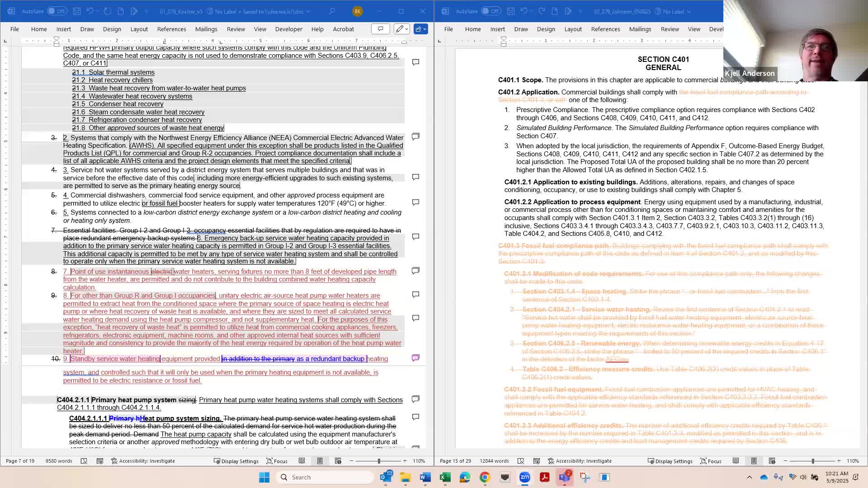The width and height of the screenshot is (868, 488).
Task: Save the 01_279_Kocher_v5 document
Action: point(76,11)
